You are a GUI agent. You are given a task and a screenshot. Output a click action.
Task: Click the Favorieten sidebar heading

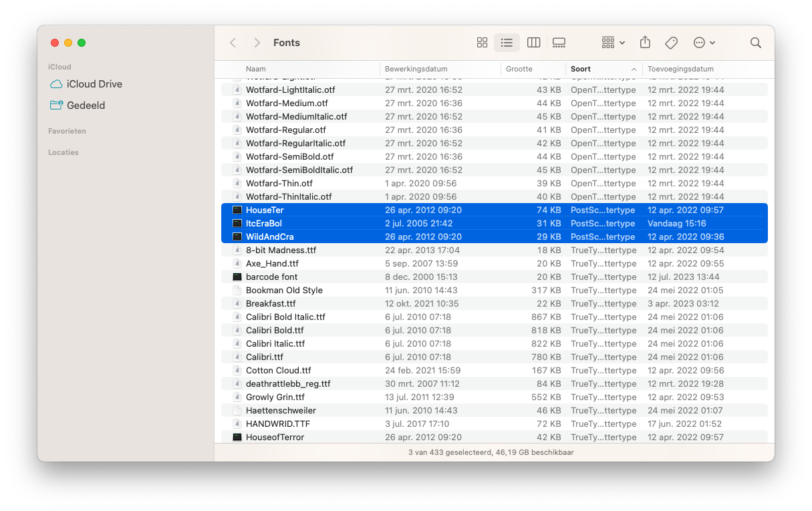[67, 131]
